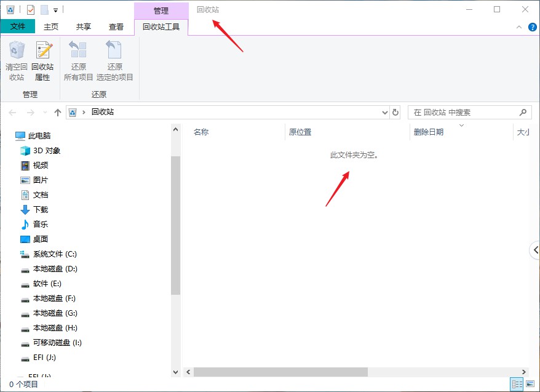Switch to Large icons view in status bar
540x392 pixels.
[530, 384]
